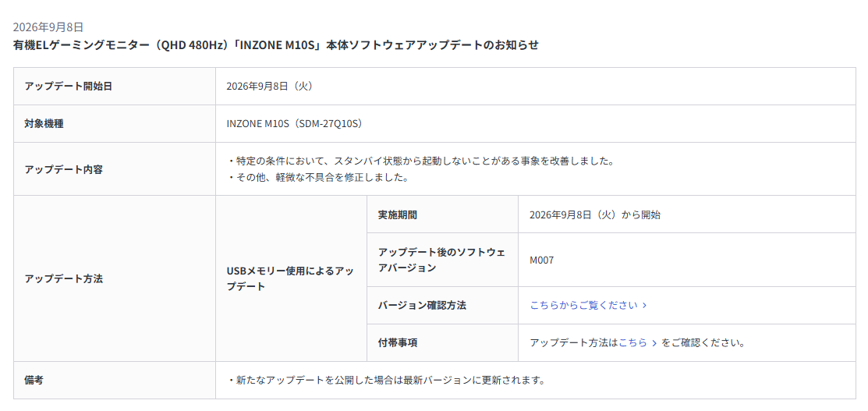The width and height of the screenshot is (868, 411).
Task: Click the 'アップデート開始日' row header
Action: [x=115, y=87]
